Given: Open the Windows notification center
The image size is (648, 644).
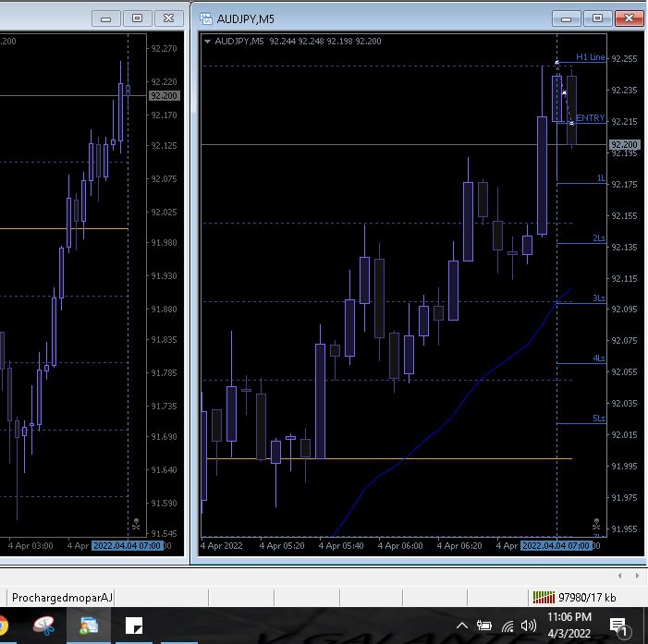Looking at the screenshot, I should 618,627.
